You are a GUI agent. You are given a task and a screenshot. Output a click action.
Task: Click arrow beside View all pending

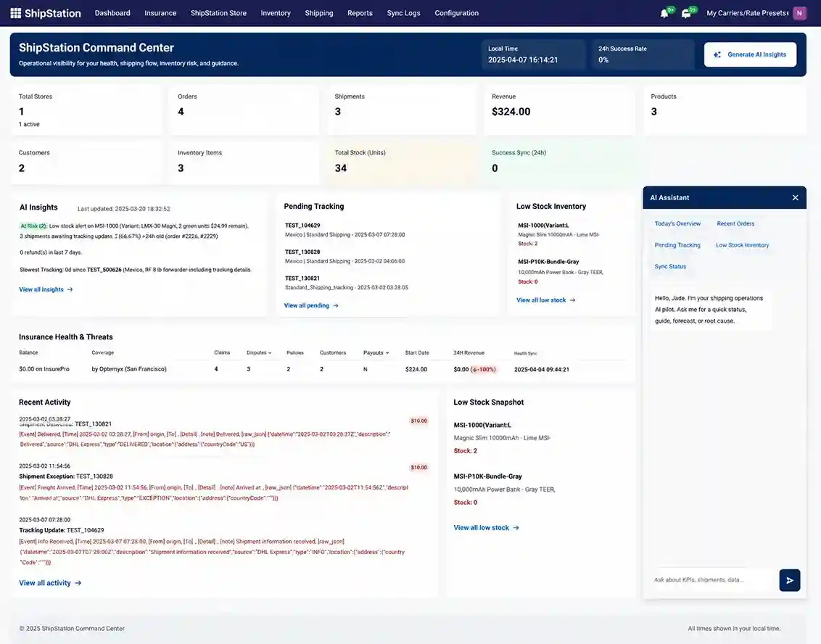pos(336,306)
